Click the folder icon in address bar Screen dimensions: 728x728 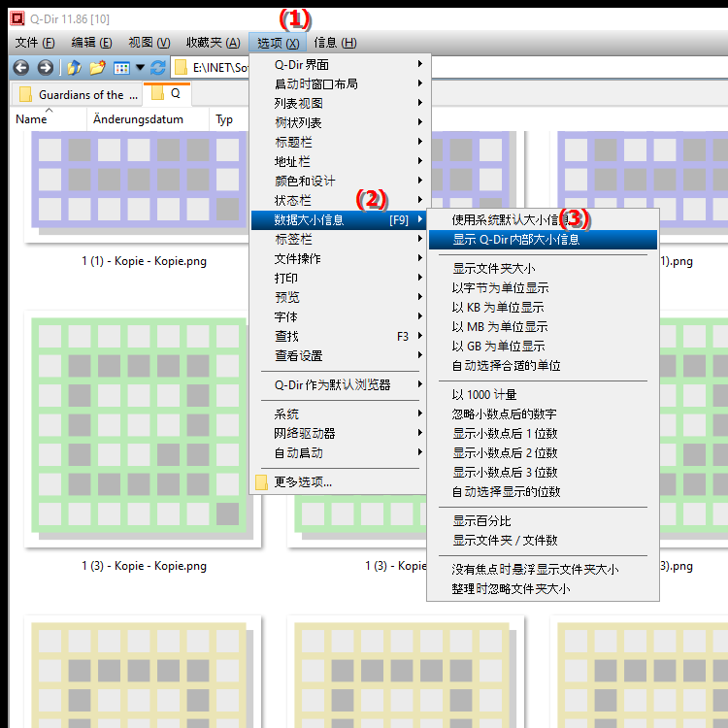(181, 68)
